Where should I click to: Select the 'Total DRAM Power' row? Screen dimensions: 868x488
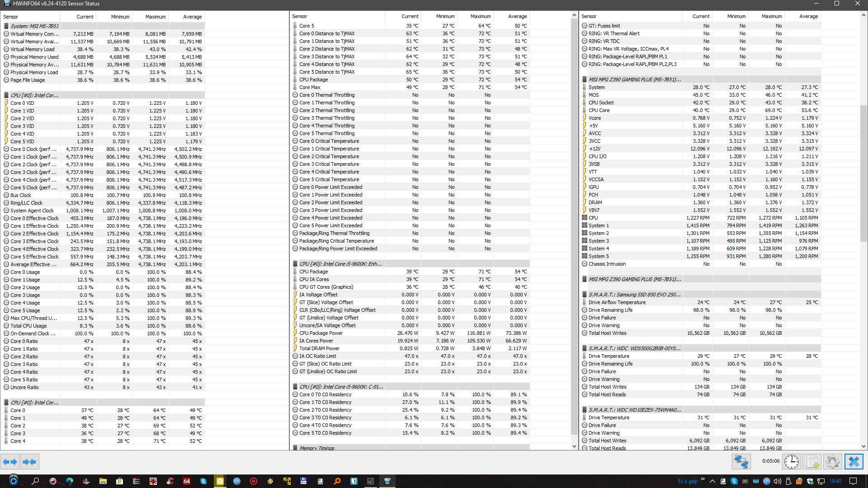[410, 348]
